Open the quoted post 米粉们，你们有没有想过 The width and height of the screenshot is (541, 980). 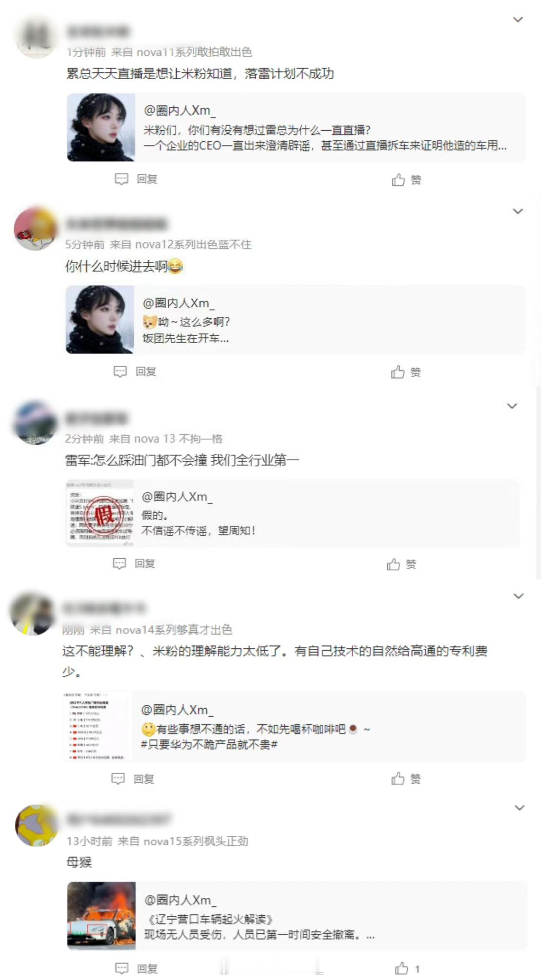pyautogui.click(x=296, y=127)
